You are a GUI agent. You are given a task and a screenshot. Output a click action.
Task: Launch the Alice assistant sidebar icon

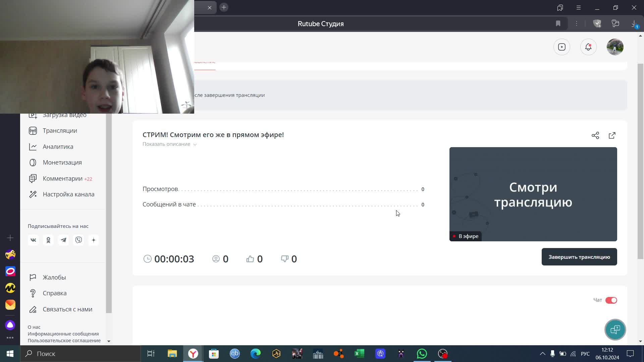point(10,325)
